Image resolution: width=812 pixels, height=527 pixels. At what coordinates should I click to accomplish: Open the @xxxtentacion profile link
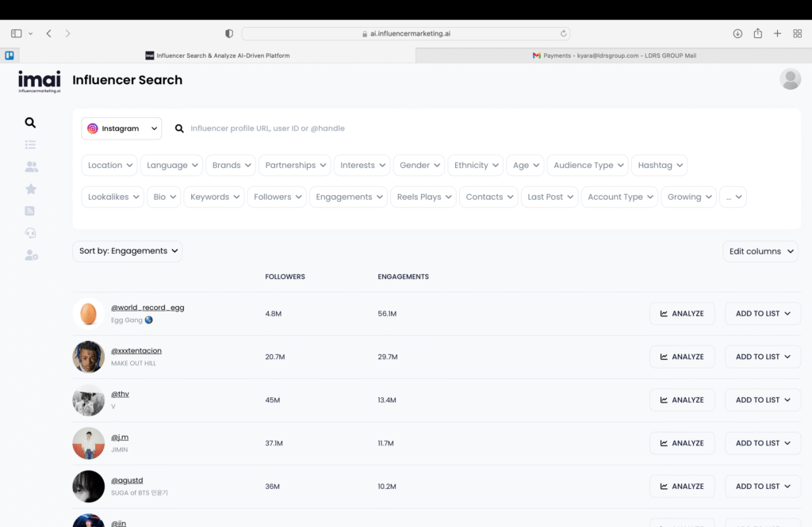pos(136,350)
